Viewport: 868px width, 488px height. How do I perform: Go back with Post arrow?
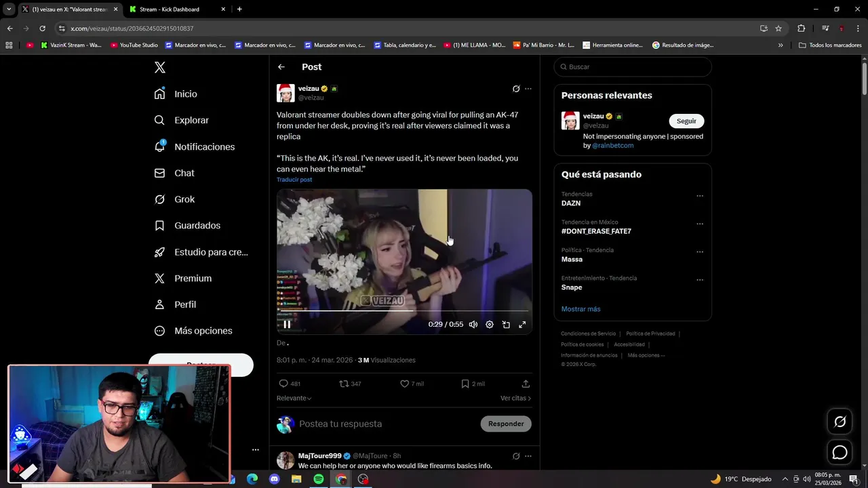(281, 67)
